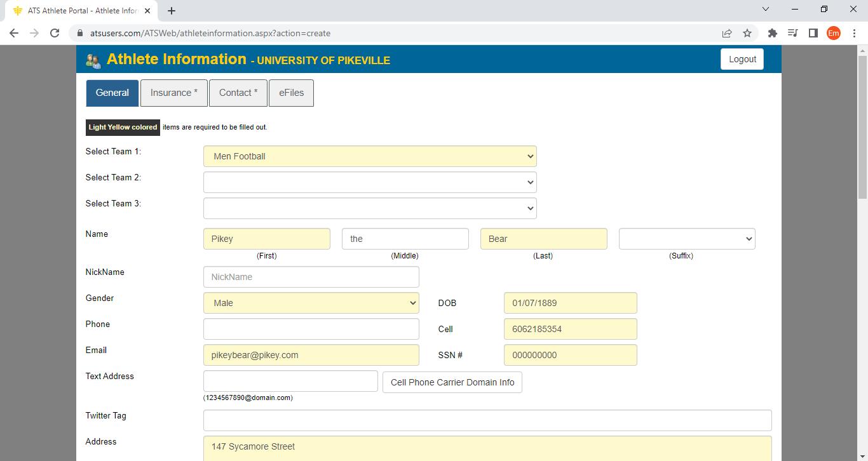Select the ATS Athlete Portal browser tab
This screenshot has height=461, width=868.
coord(81,11)
